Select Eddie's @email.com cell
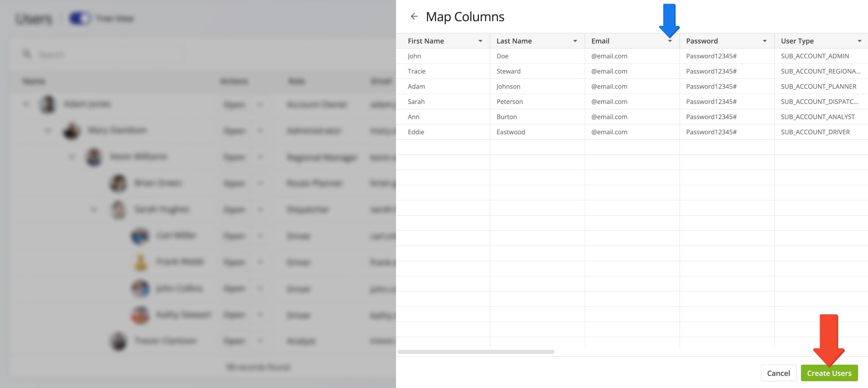The height and width of the screenshot is (388, 868). pos(632,132)
